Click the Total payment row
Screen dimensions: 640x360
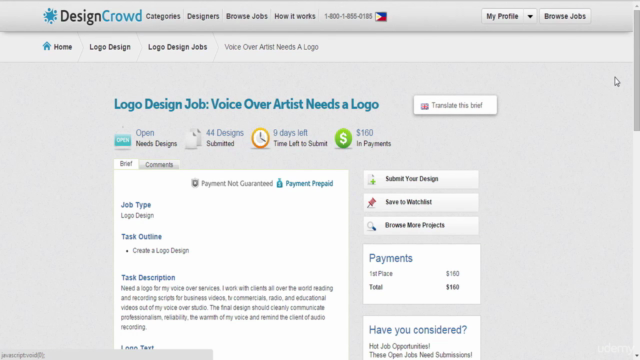point(414,287)
